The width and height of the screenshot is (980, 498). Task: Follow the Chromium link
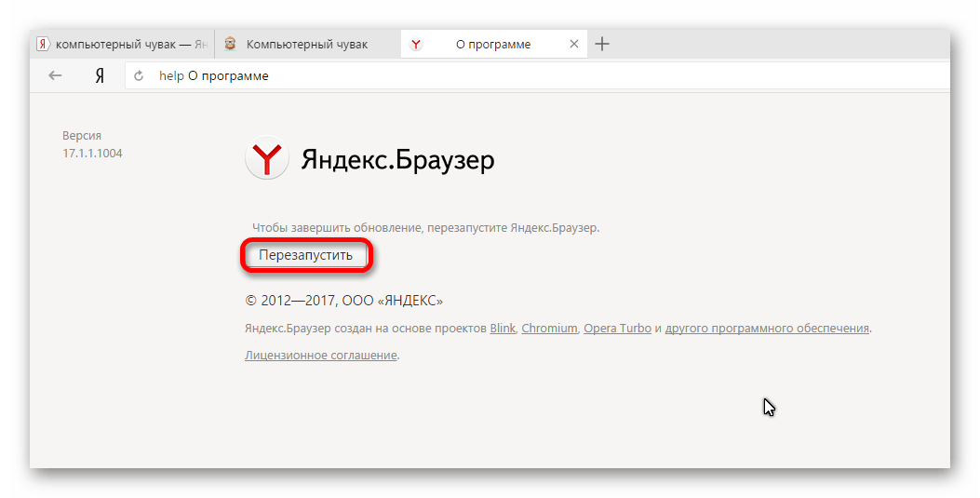pos(549,329)
